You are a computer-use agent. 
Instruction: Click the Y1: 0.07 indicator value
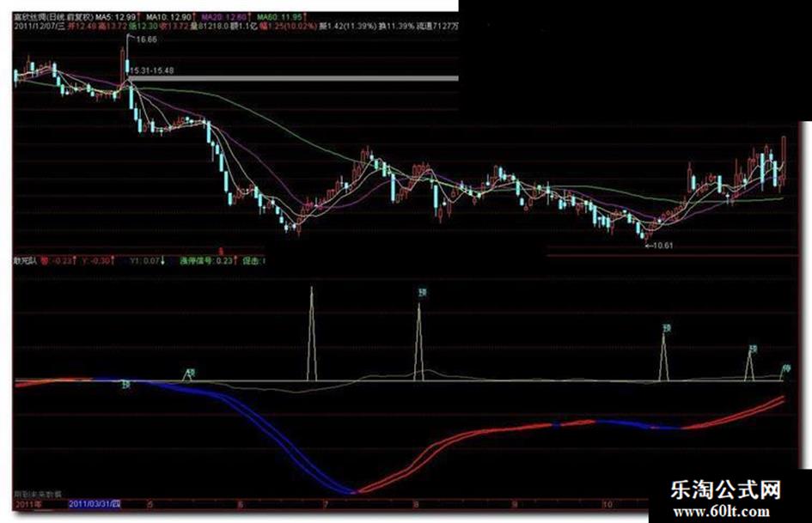click(147, 260)
